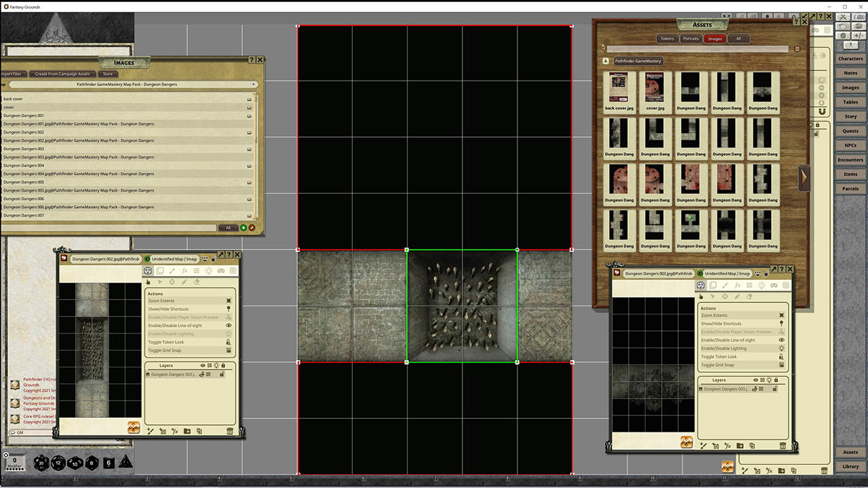868x488 pixels.
Task: Roll the d20 die
Action: click(x=41, y=462)
